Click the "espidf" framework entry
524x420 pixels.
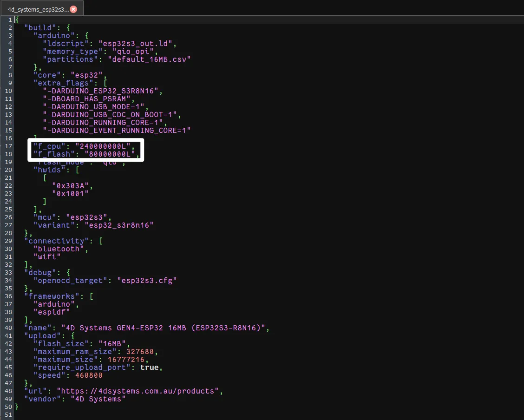click(x=52, y=312)
